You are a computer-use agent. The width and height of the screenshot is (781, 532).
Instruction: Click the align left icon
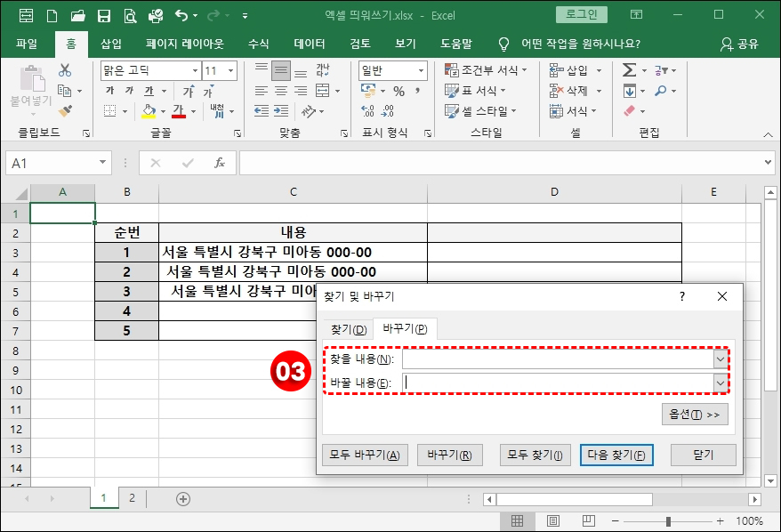(262, 91)
